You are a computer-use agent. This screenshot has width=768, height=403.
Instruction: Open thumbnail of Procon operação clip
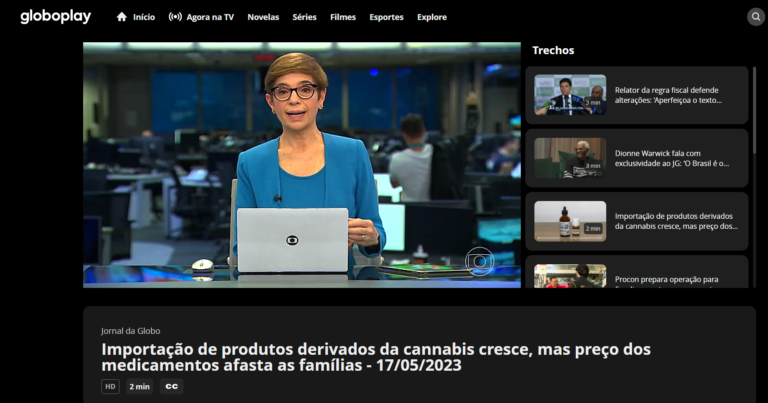pyautogui.click(x=570, y=276)
